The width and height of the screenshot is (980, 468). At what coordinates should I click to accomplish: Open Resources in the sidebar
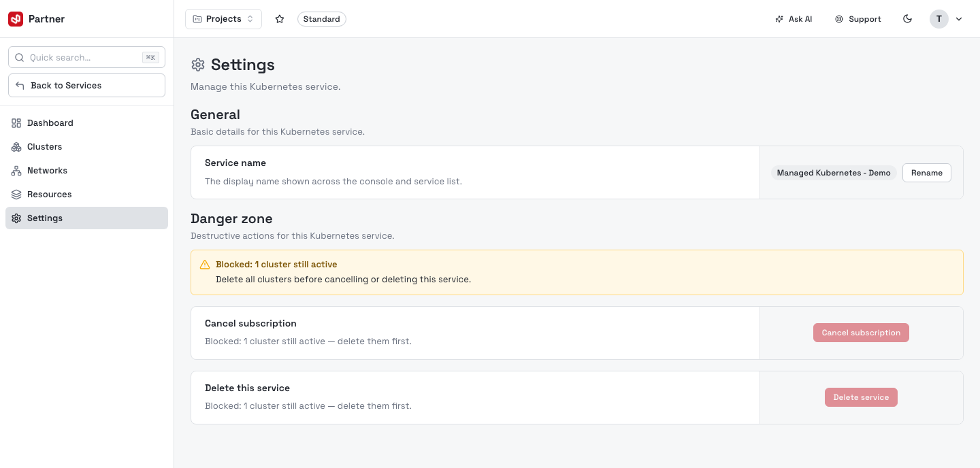(x=86, y=195)
